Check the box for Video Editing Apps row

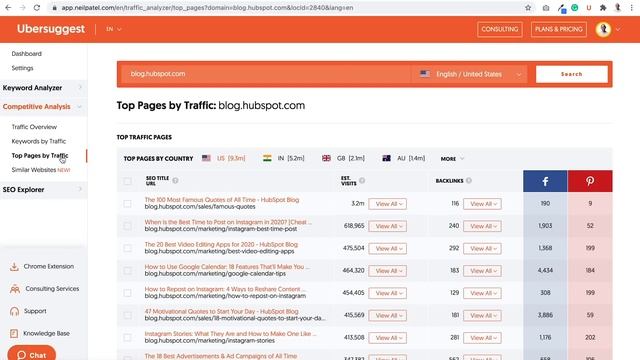pyautogui.click(x=127, y=248)
